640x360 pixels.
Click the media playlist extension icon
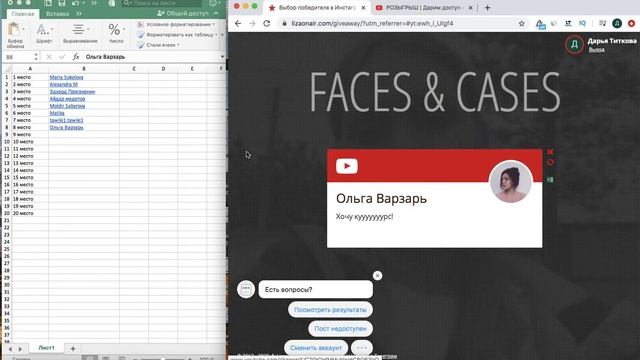pos(602,24)
